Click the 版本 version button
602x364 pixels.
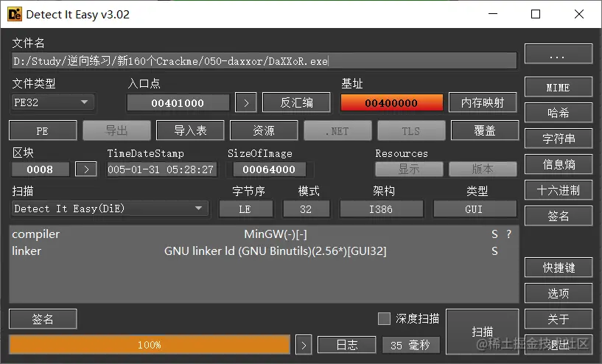click(x=483, y=169)
